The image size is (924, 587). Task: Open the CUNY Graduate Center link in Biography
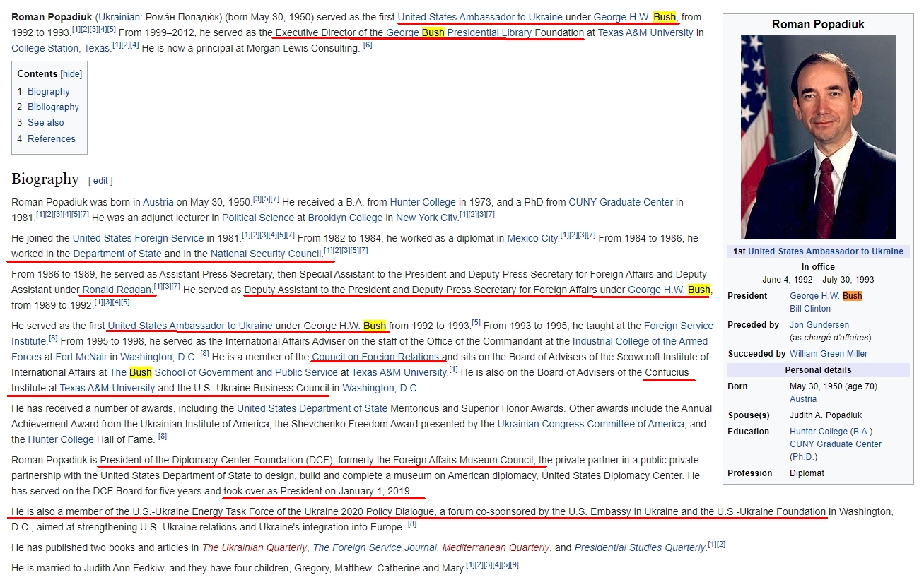(x=621, y=202)
